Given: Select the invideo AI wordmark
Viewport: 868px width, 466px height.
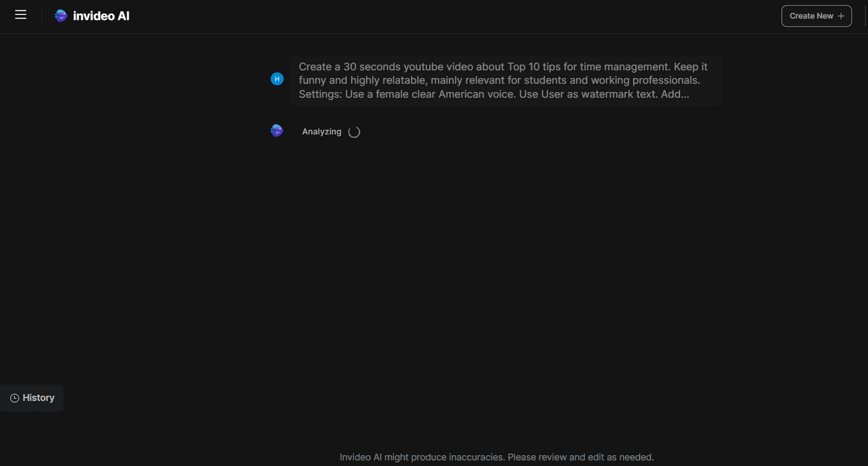Looking at the screenshot, I should tap(101, 15).
